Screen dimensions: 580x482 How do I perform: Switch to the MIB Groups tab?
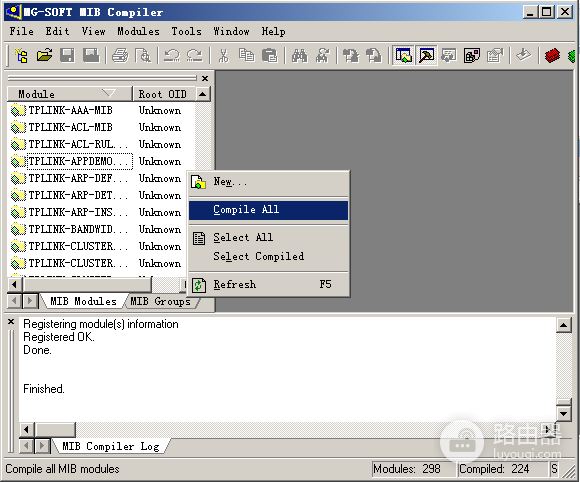click(161, 301)
